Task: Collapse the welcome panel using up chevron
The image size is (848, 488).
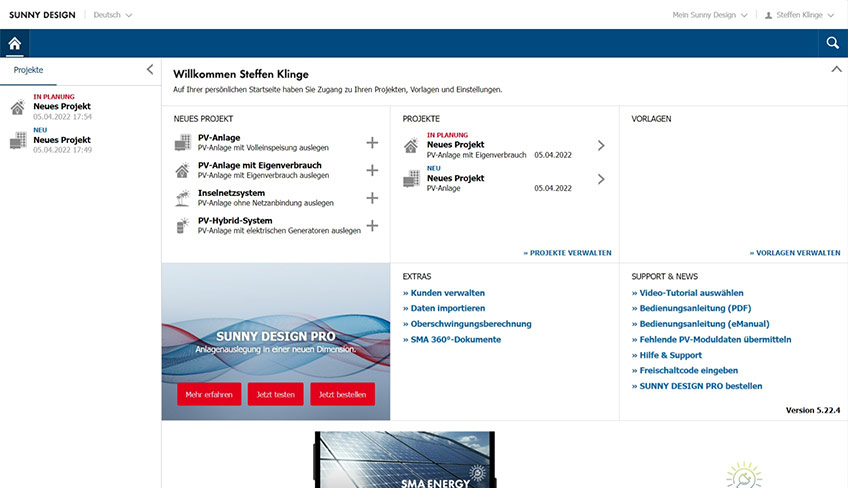Action: point(836,69)
